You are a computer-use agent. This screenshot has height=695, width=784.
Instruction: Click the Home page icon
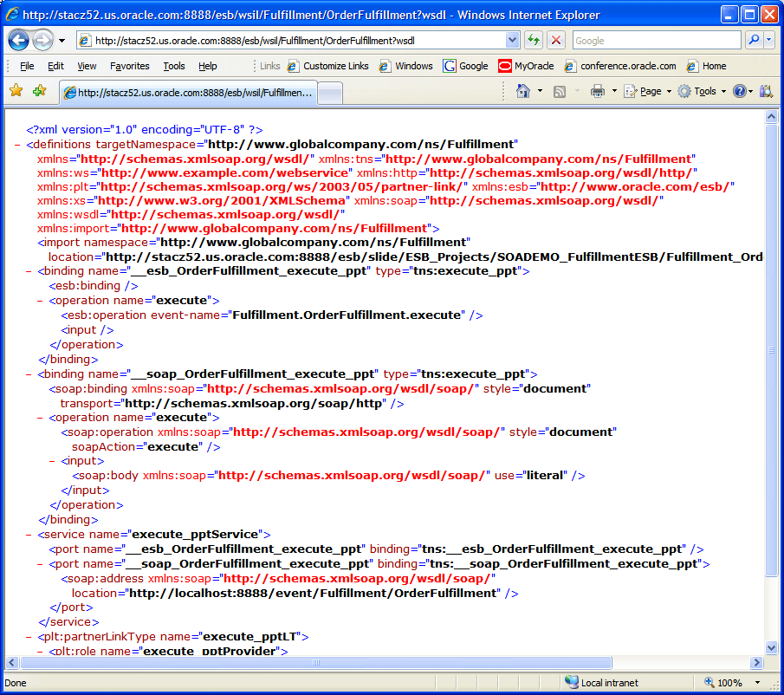click(523, 91)
